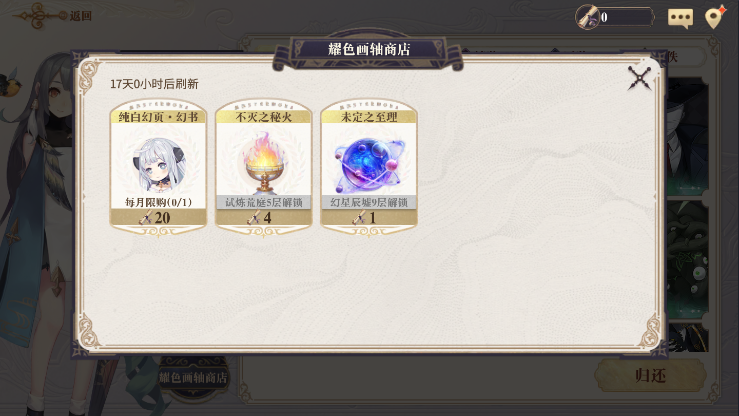Tap the yellow map pin icon
This screenshot has width=739, height=416.
(x=715, y=17)
